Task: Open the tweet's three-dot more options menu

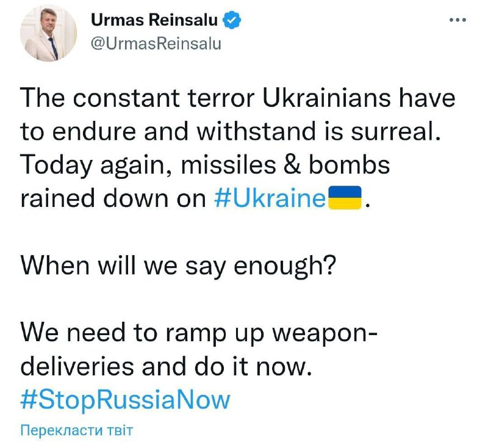Action: [x=457, y=20]
